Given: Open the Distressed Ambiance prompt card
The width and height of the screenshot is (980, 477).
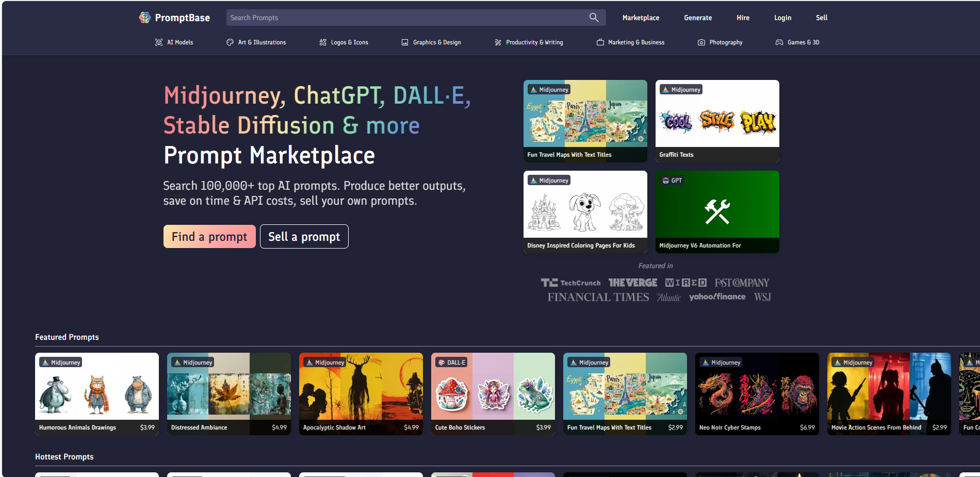Looking at the screenshot, I should coord(229,394).
